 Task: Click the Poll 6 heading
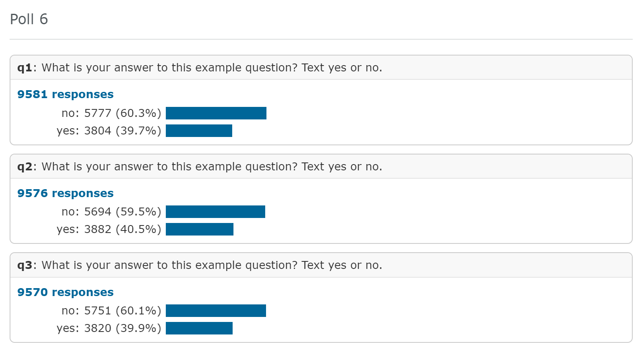[x=29, y=19]
